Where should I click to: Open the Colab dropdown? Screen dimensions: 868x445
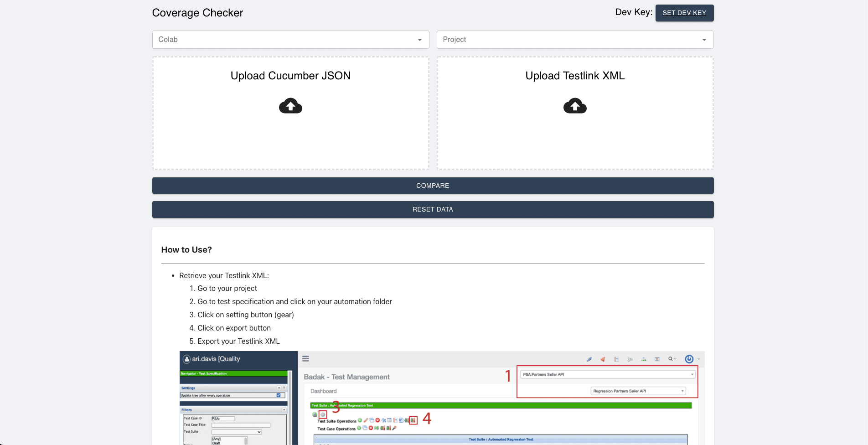coord(290,40)
